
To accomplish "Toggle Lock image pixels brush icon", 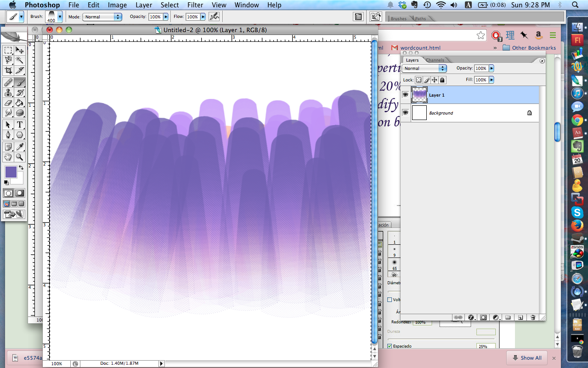I will tap(426, 80).
